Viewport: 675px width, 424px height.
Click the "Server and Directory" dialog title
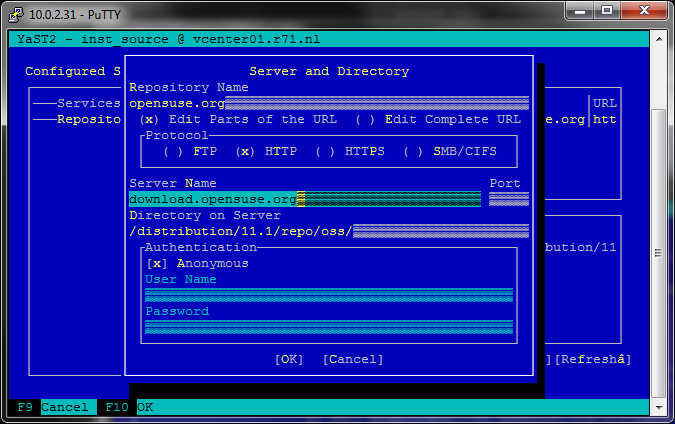[329, 71]
